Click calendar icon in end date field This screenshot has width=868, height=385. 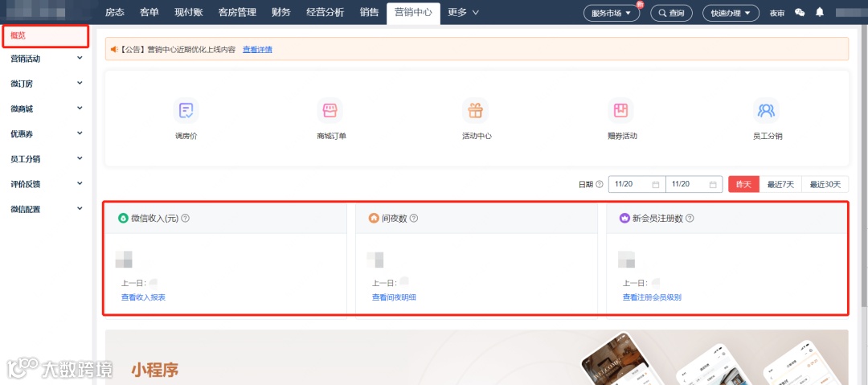point(713,185)
